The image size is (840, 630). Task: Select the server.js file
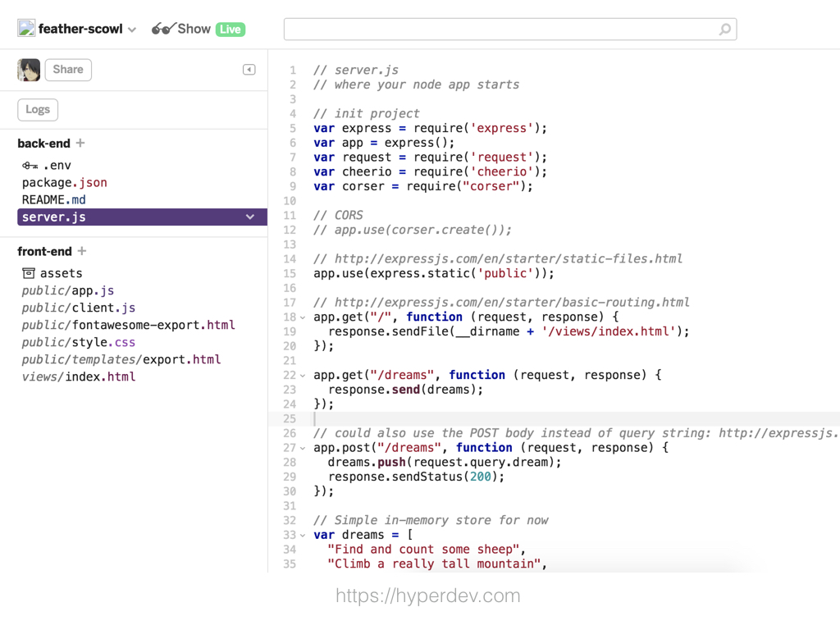[142, 217]
